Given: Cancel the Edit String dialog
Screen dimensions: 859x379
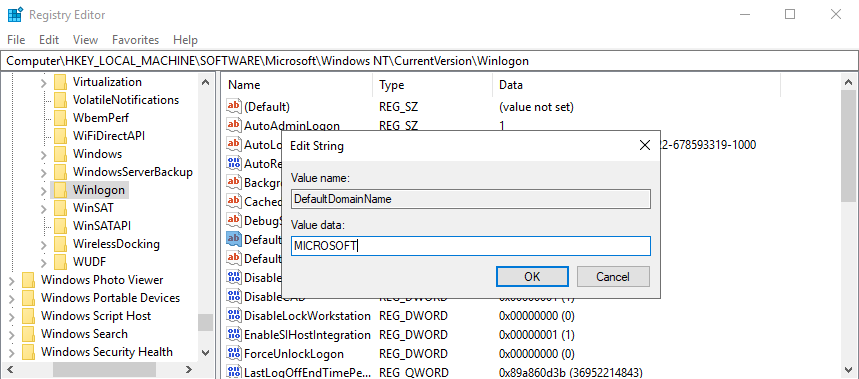Looking at the screenshot, I should click(x=613, y=277).
